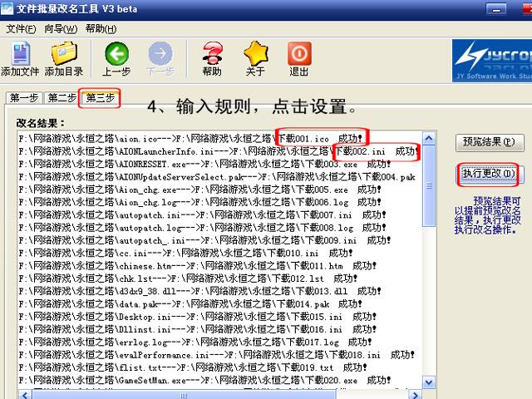Select the evalPerformance.ini result row
The height and width of the screenshot is (399, 532).
click(x=217, y=355)
